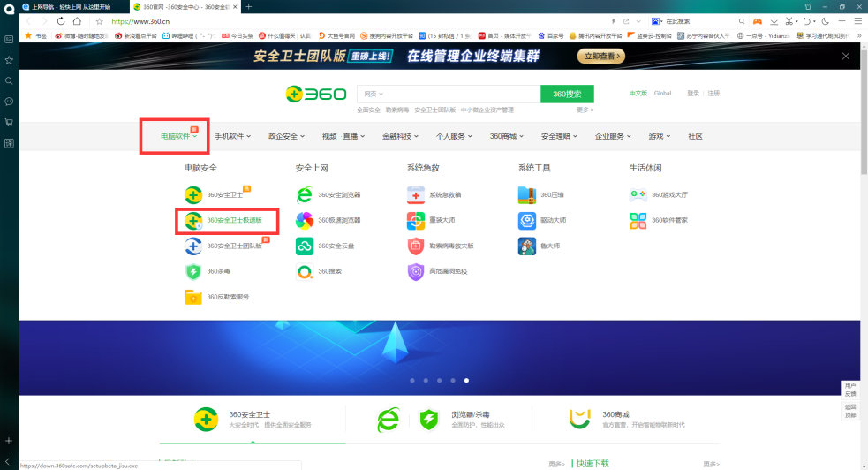Click the scissors screenshot tool icon
Viewport: 868px width, 470px height.
tap(789, 21)
